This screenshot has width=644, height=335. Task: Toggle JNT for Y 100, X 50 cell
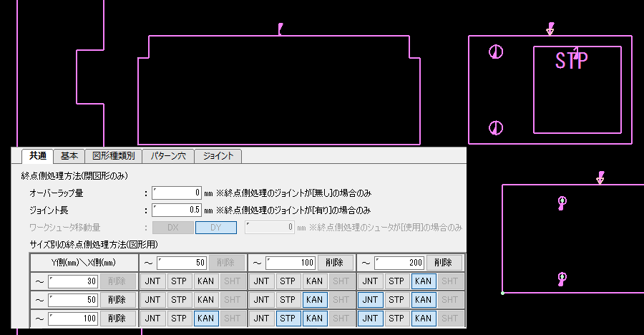pyautogui.click(x=153, y=318)
